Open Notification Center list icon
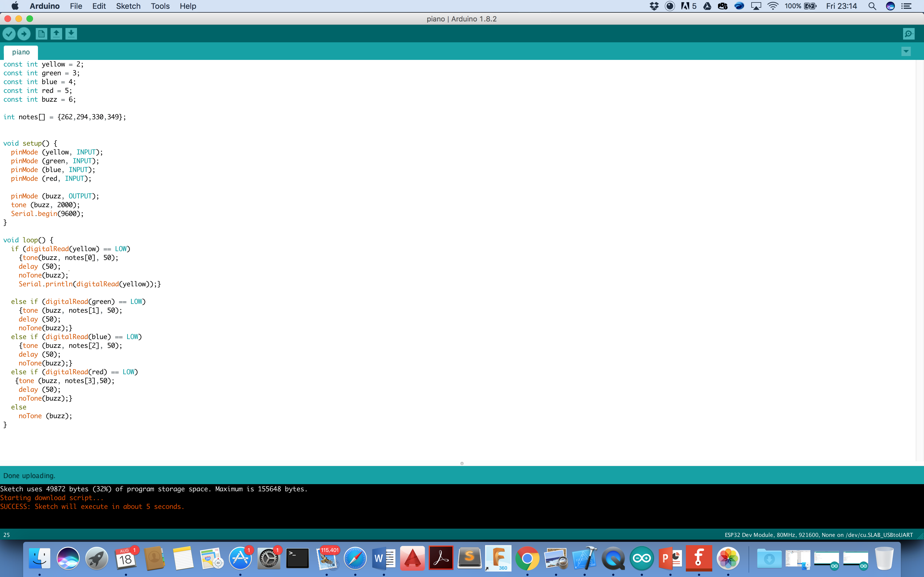924x577 pixels. click(x=906, y=6)
